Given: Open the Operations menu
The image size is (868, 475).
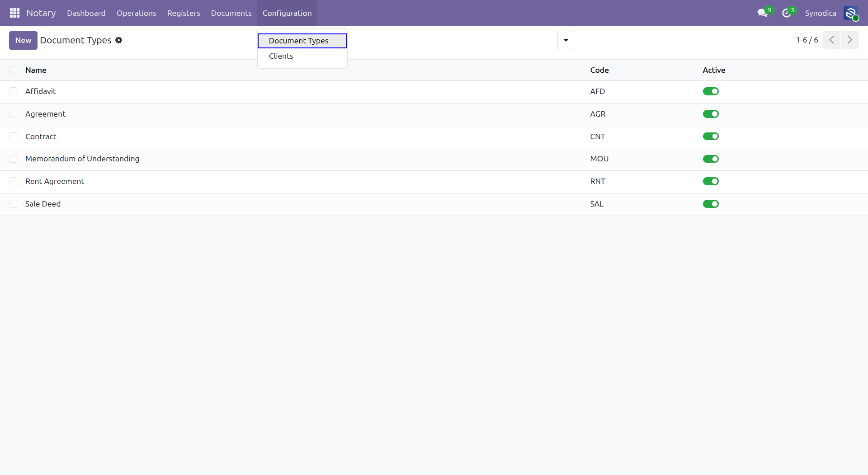Looking at the screenshot, I should coord(136,13).
